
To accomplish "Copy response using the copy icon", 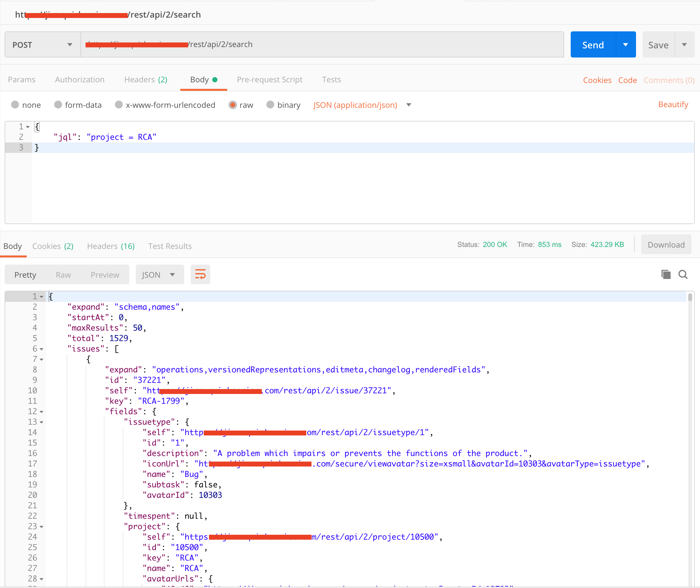I will coord(666,274).
